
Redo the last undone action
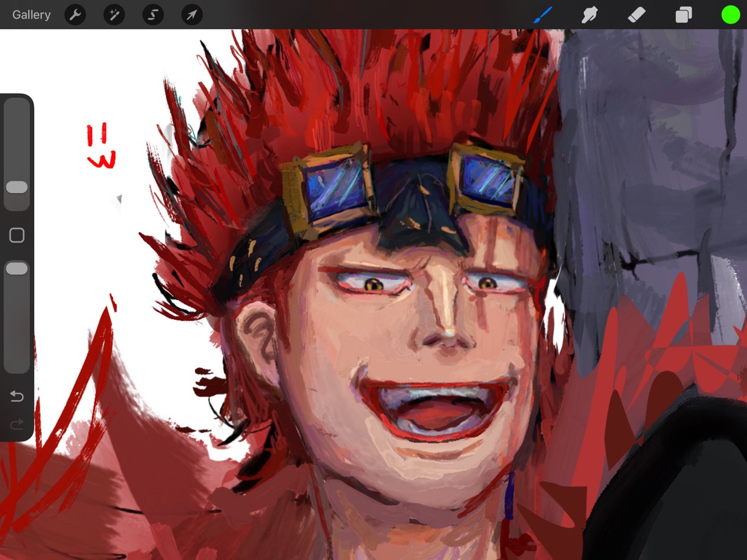[17, 424]
